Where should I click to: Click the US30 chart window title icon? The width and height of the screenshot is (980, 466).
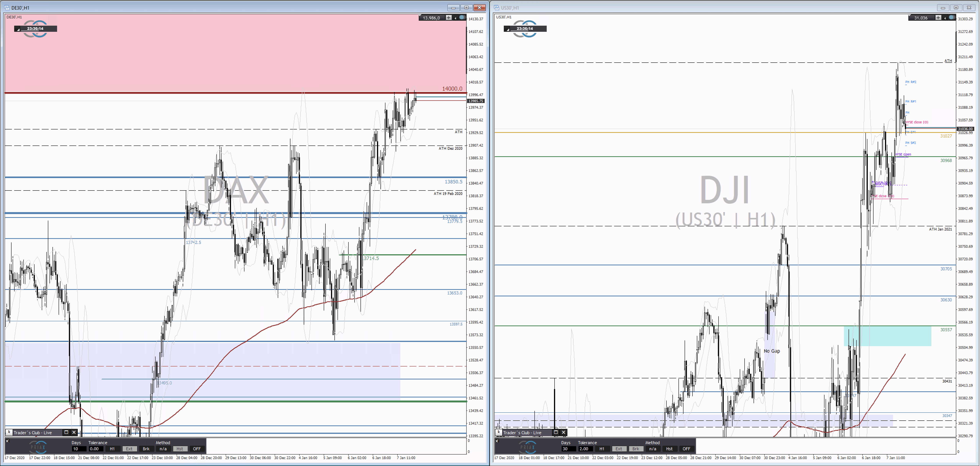click(497, 8)
